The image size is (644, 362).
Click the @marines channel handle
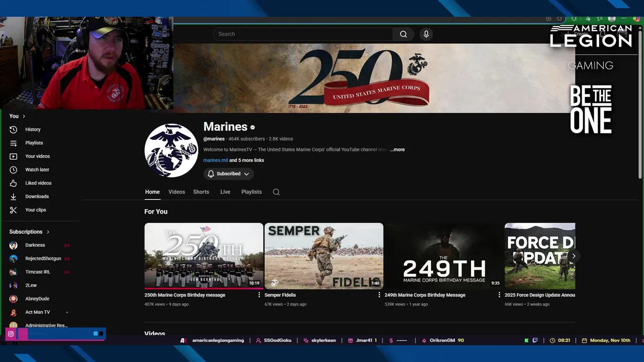coord(214,139)
